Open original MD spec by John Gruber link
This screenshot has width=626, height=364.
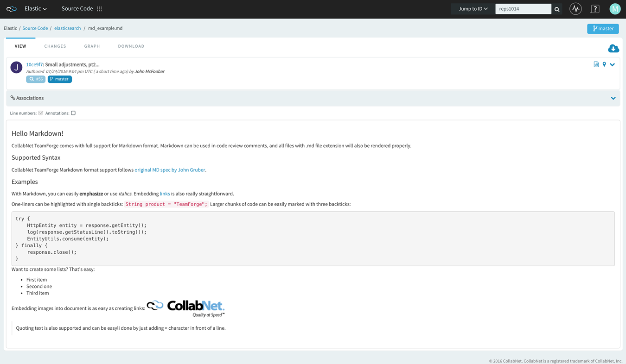pyautogui.click(x=170, y=170)
